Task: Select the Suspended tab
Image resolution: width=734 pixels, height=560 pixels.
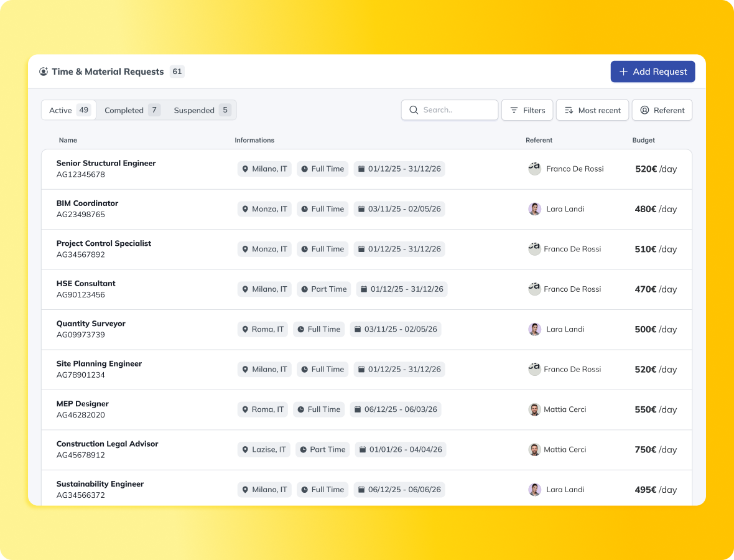Action: (202, 110)
